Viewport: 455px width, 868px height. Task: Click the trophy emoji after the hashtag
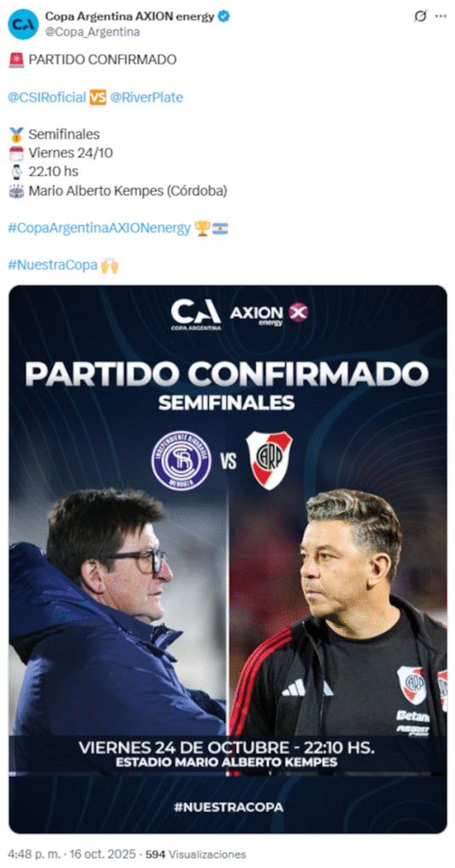[202, 228]
